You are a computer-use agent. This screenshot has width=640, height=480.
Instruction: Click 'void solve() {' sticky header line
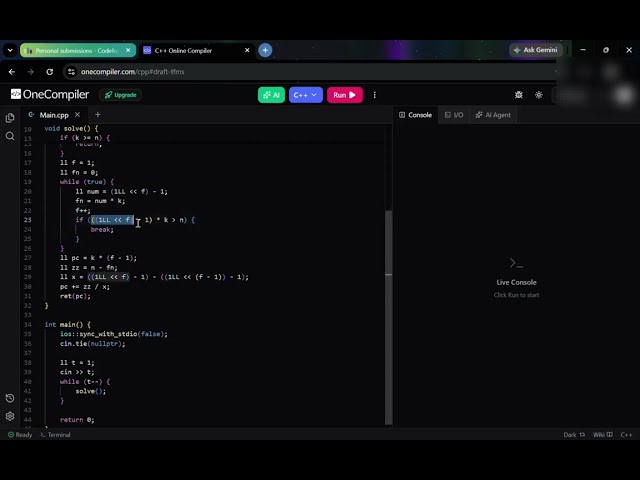point(71,129)
